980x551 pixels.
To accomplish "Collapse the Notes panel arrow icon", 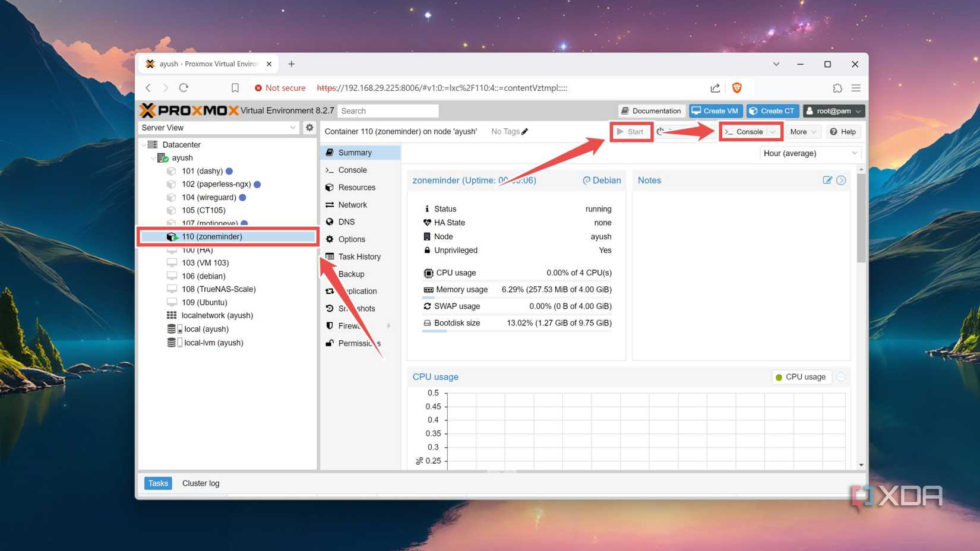I will [841, 180].
